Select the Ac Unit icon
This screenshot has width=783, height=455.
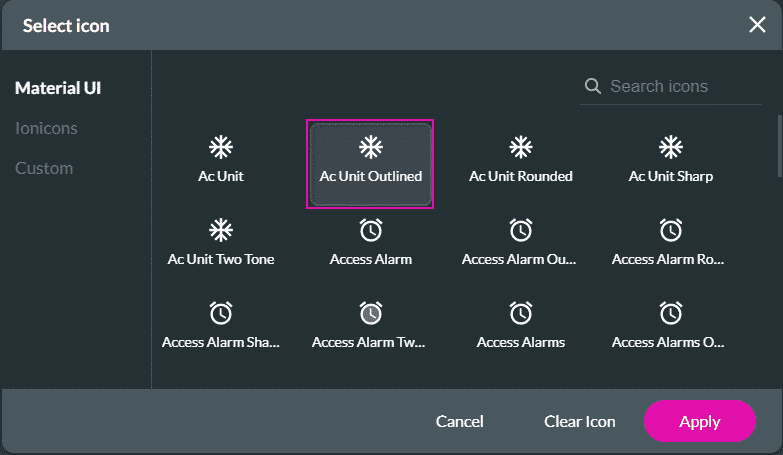click(220, 160)
